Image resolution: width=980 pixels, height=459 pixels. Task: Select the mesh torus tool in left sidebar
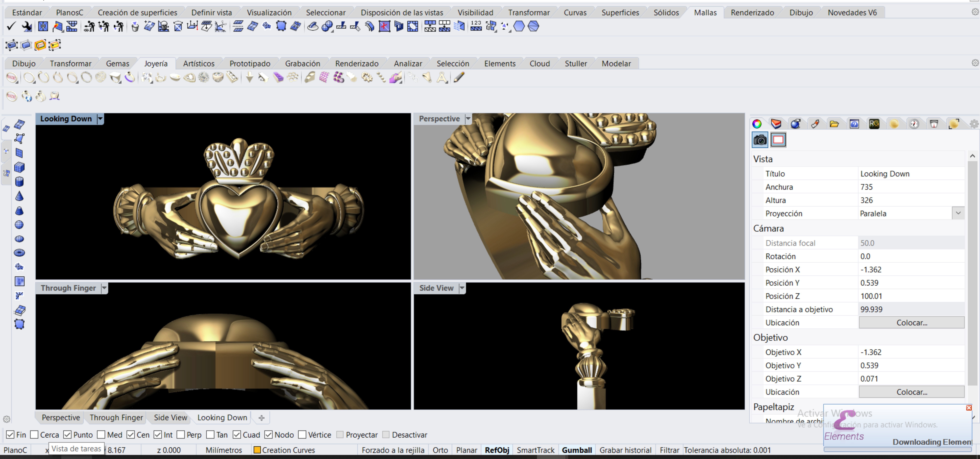pyautogui.click(x=19, y=253)
